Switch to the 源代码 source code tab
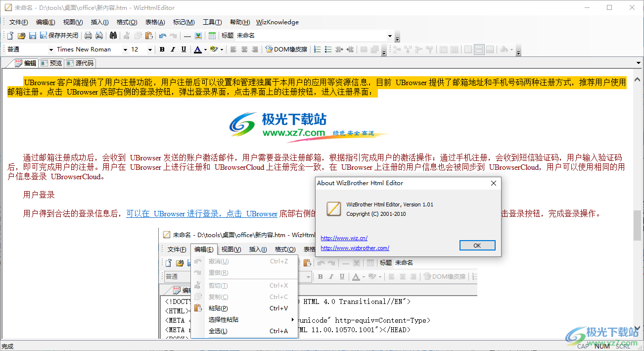 pos(81,63)
